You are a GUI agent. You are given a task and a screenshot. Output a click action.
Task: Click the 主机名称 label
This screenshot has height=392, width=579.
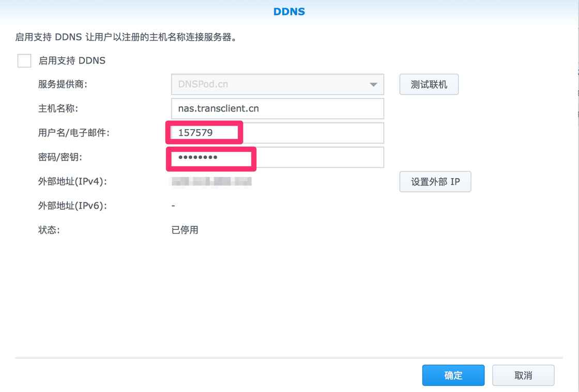(x=58, y=109)
